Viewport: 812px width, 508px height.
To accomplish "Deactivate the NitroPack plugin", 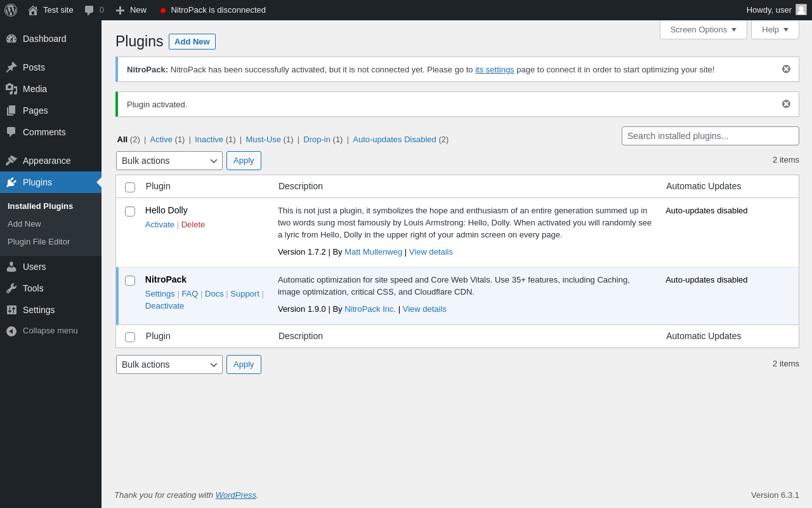I will (164, 306).
